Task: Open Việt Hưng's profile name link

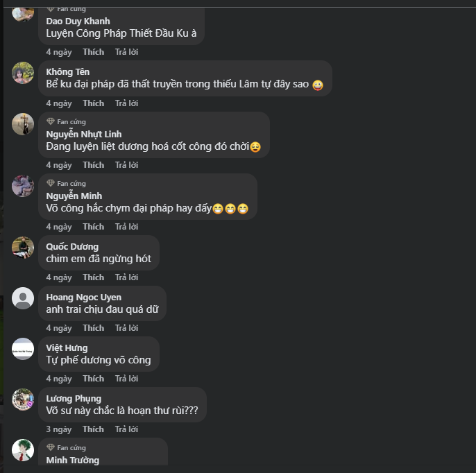Action: [67, 348]
